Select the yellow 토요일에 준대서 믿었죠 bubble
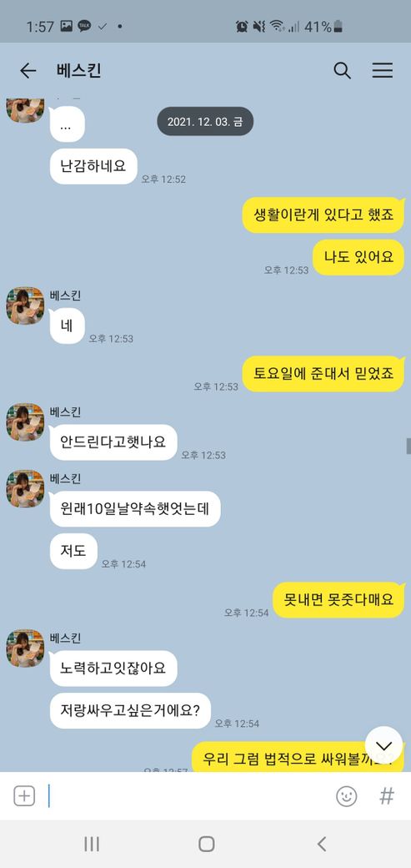Image resolution: width=411 pixels, height=868 pixels. pos(323,374)
